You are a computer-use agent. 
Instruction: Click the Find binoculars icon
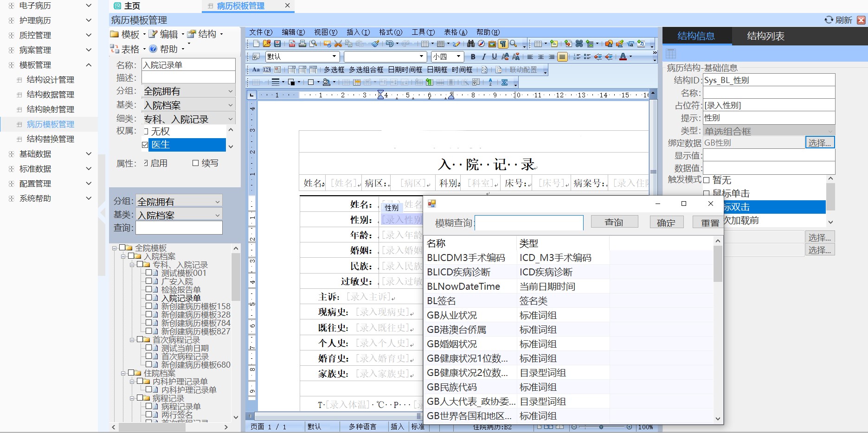471,44
